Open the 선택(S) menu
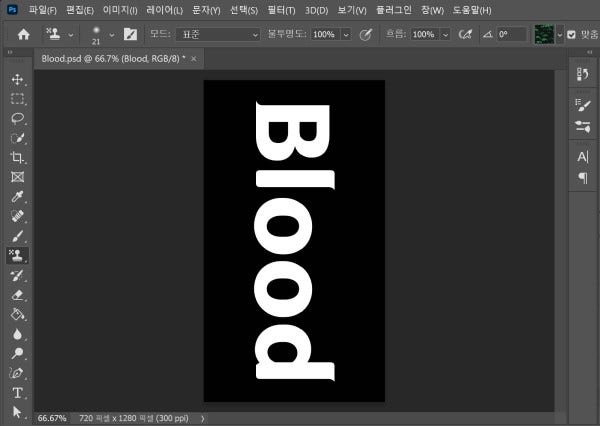Screen dimensions: 600x426 pos(244,10)
